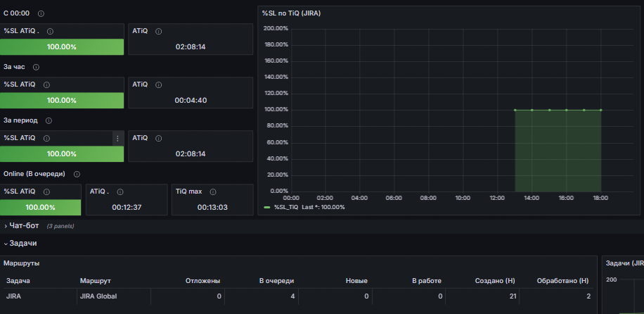The height and width of the screenshot is (314, 644).
Task: Click the green %SL_TiQ legend color line
Action: [267, 207]
